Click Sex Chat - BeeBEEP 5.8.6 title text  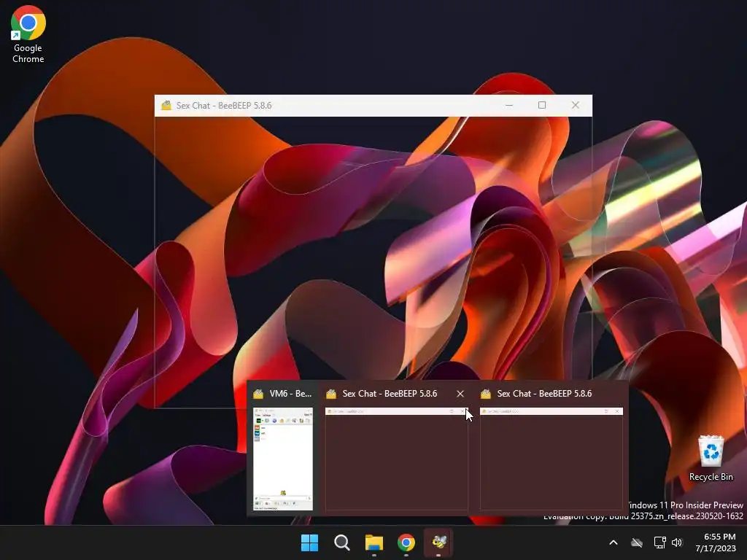(224, 106)
